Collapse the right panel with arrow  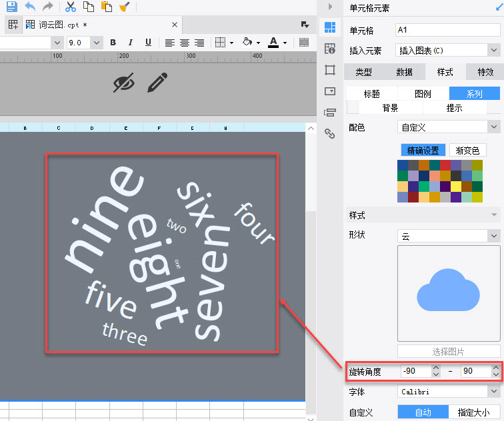click(330, 7)
